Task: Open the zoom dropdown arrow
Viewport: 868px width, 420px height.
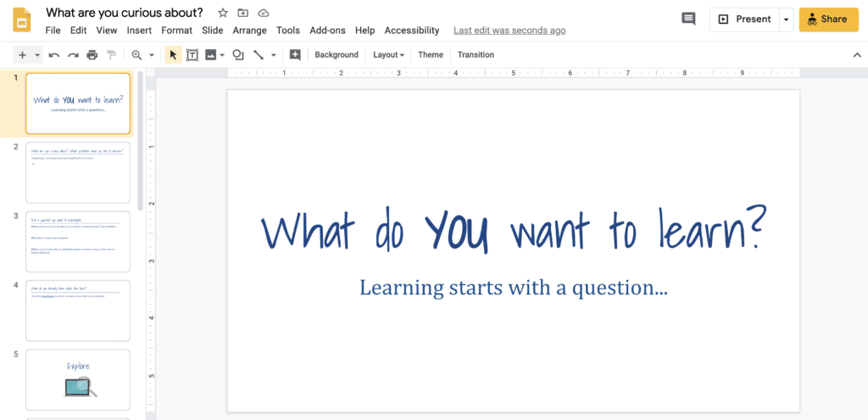Action: 151,55
